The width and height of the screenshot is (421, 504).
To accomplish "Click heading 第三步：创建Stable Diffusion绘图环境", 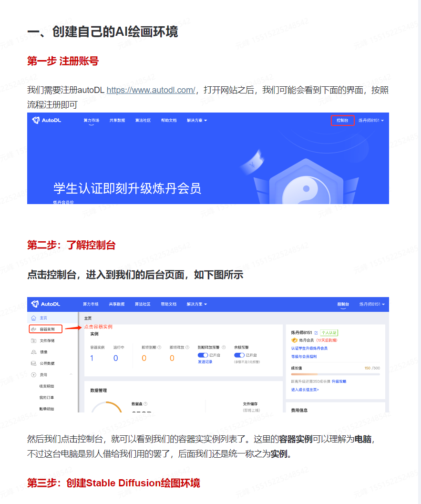I will pos(113,483).
